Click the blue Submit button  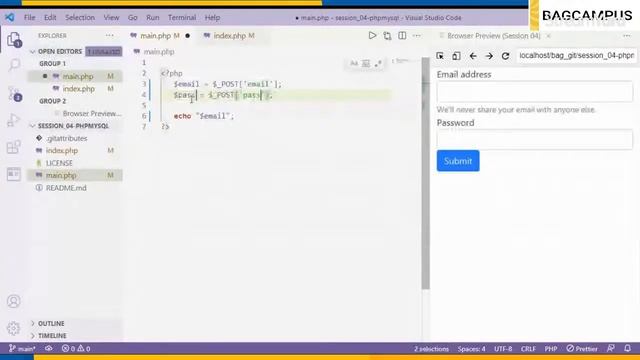click(x=458, y=161)
